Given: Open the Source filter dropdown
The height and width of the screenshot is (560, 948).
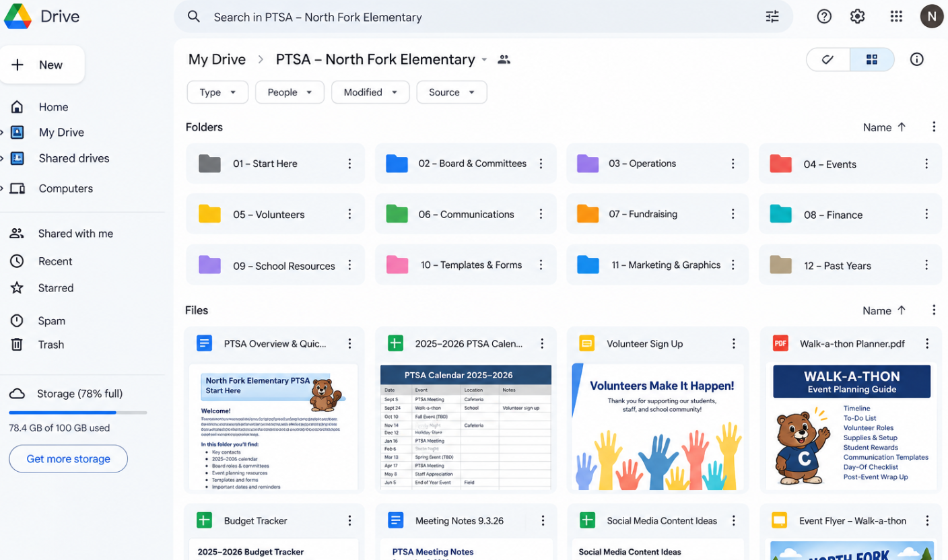Looking at the screenshot, I should coord(452,92).
